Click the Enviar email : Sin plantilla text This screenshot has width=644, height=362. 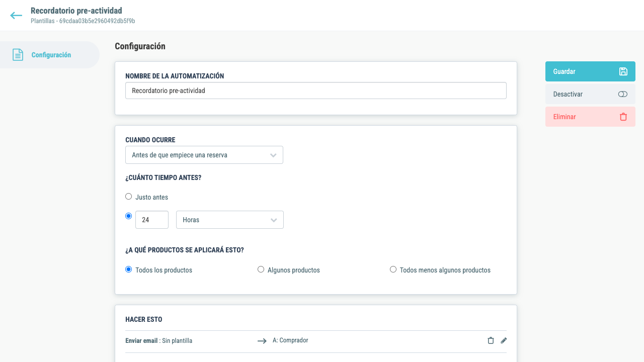click(x=159, y=341)
